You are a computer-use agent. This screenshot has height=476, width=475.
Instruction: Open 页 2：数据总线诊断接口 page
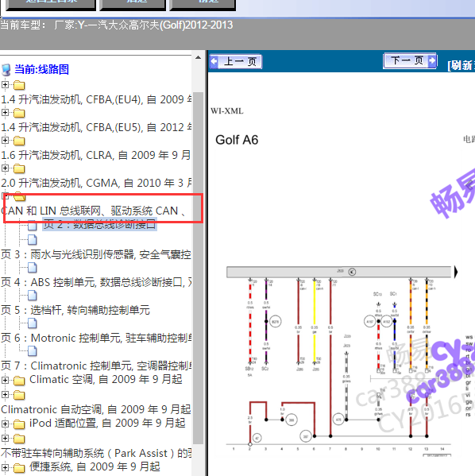[99, 224]
